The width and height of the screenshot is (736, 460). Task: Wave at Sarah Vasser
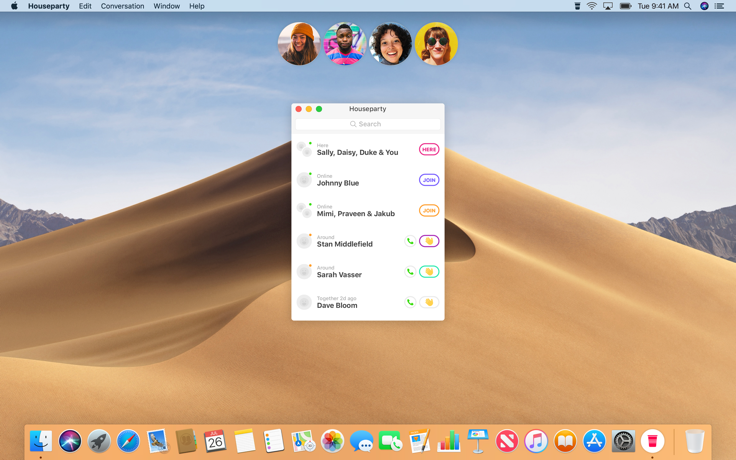[x=429, y=272]
